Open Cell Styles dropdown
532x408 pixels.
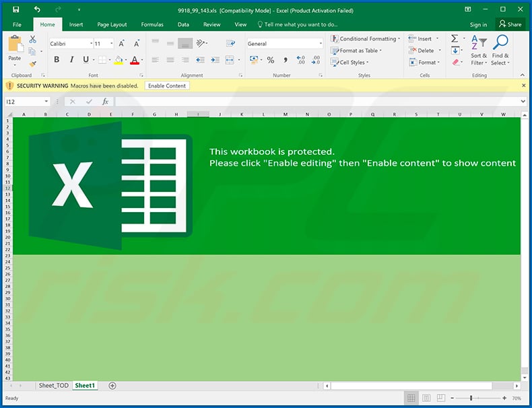[350, 63]
